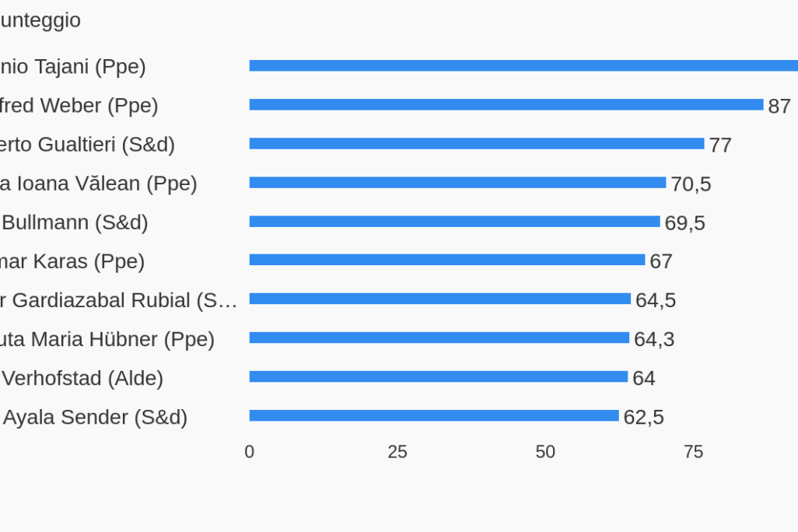Click the 70,5 value label
Viewport: 798px width, 532px height.
pos(691,184)
